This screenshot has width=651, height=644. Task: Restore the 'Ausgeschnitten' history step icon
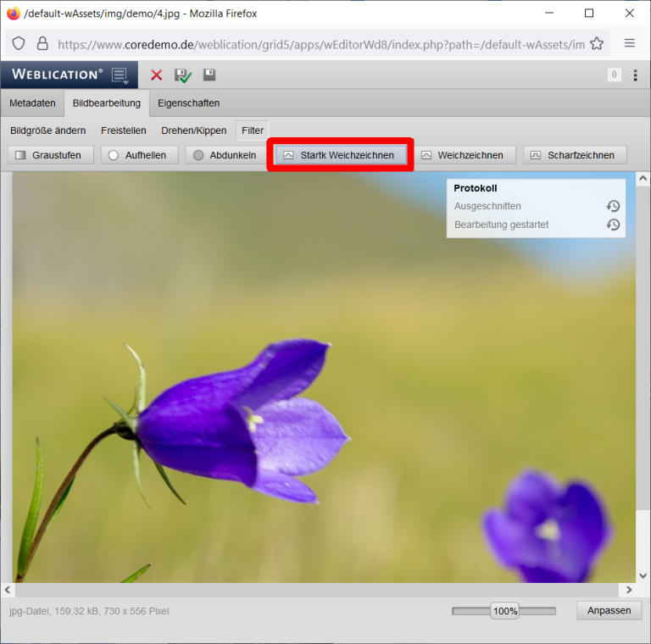coord(613,207)
